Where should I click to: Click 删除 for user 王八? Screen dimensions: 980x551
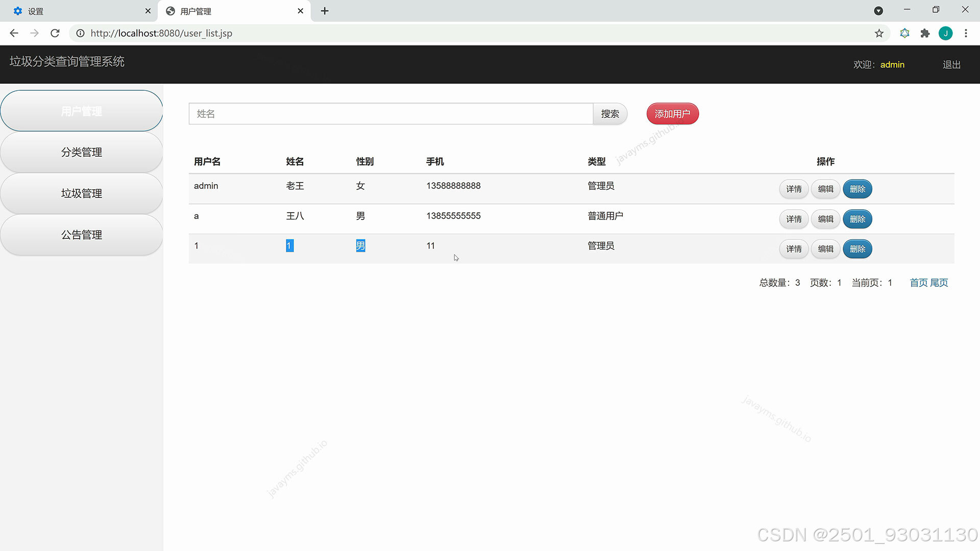point(857,219)
